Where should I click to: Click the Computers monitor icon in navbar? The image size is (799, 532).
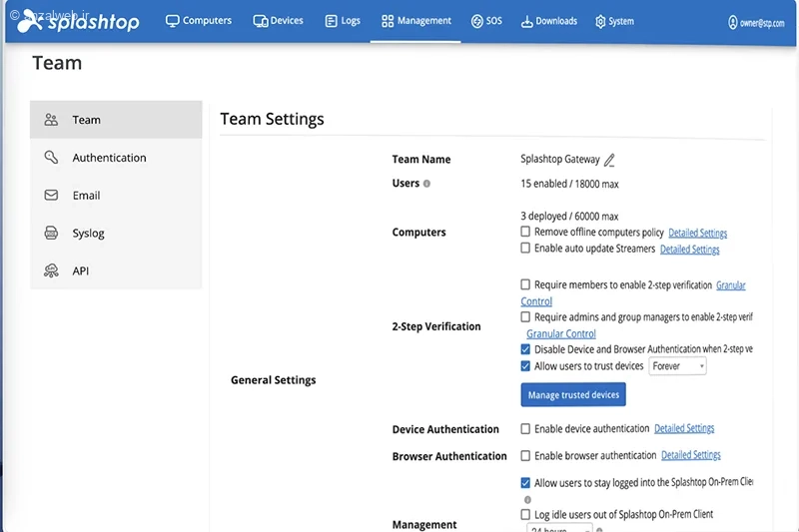coord(172,21)
